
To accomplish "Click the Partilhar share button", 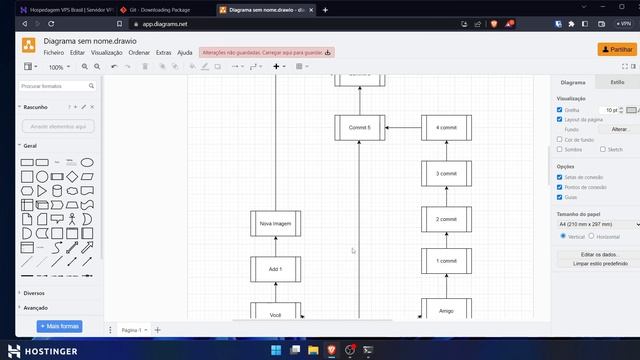I will coord(617,49).
